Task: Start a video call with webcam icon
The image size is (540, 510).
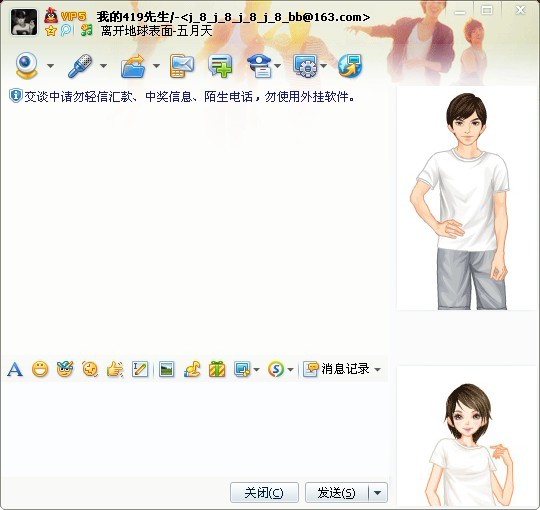Action: [26, 65]
